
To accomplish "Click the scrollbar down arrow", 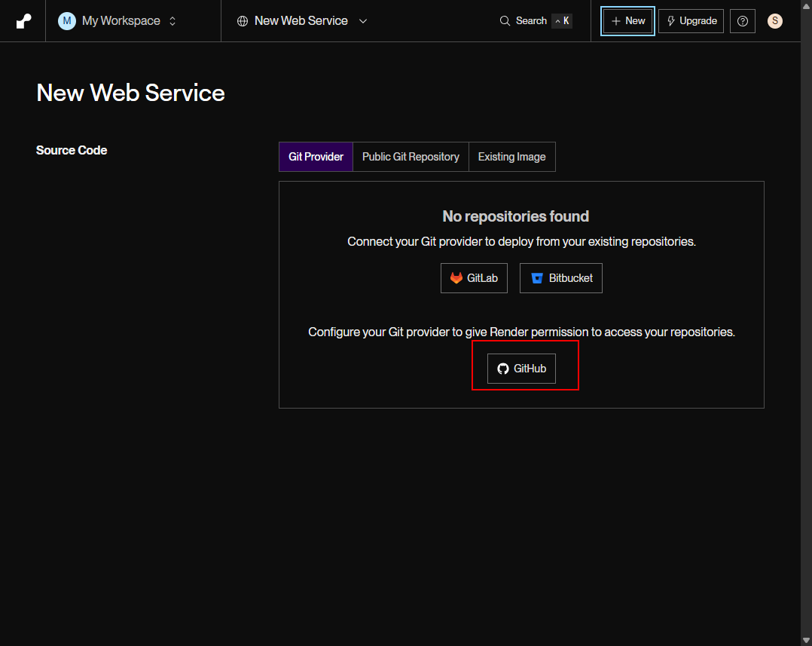I will 806,640.
